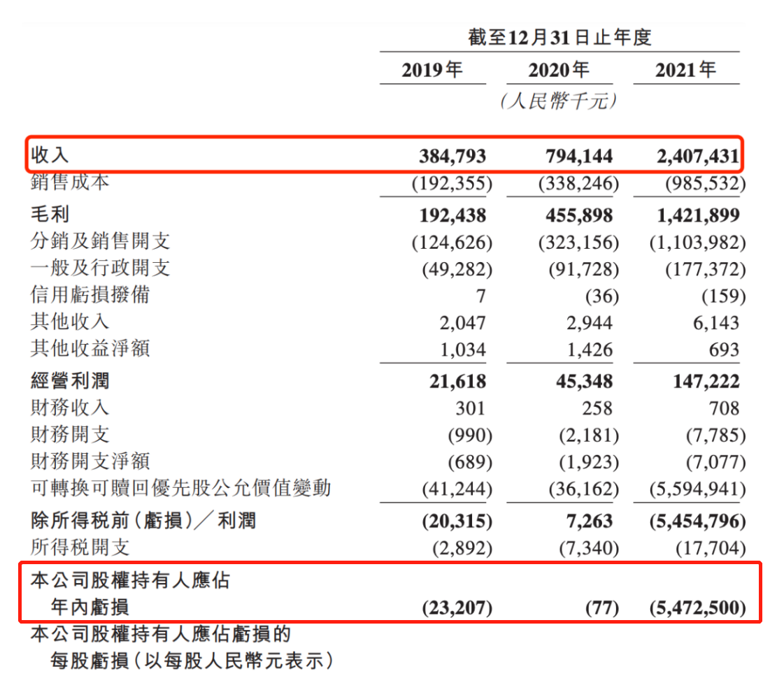The image size is (784, 676).
Task: Click the 2020年 column header
Action: pos(559,70)
